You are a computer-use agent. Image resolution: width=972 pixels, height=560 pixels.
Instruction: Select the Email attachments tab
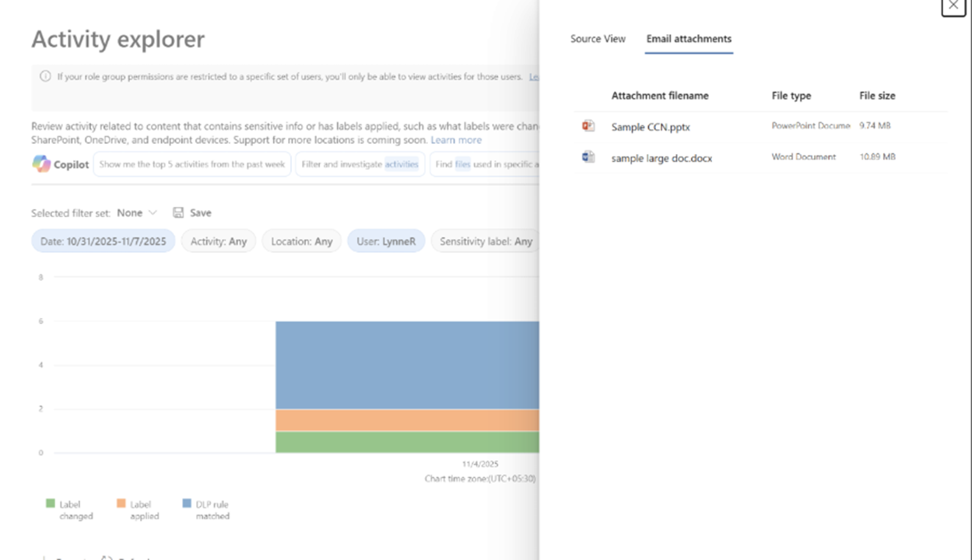click(x=689, y=39)
